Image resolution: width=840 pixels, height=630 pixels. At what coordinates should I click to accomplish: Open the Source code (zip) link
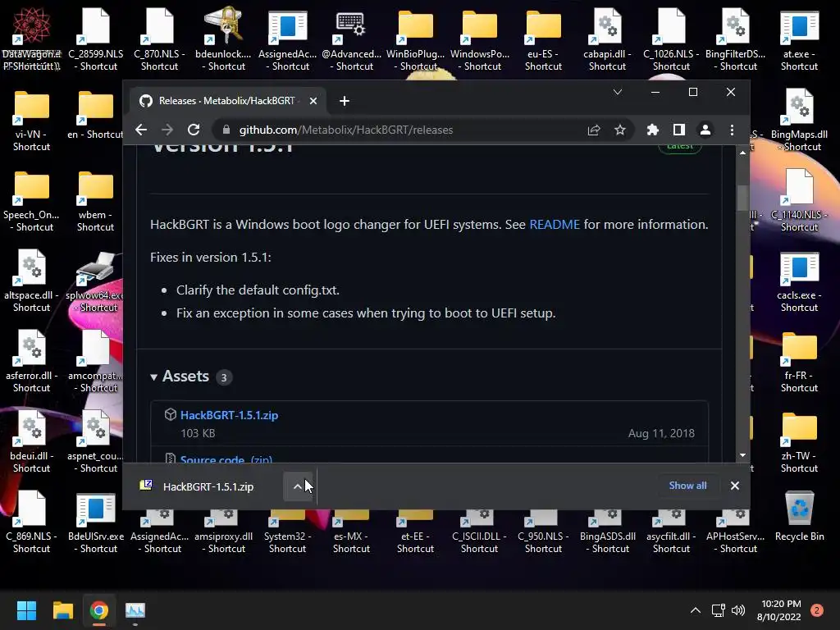226,459
